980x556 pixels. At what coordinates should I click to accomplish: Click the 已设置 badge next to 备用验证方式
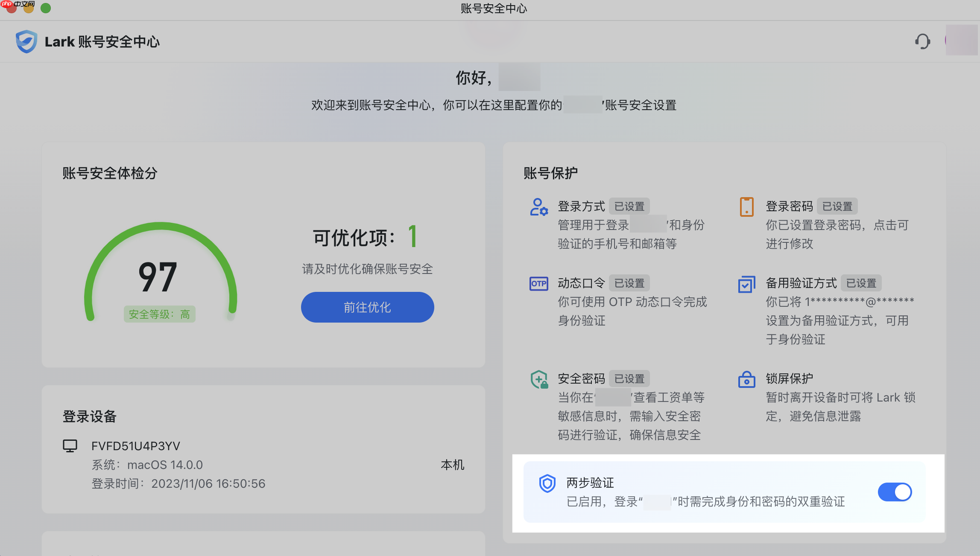(x=861, y=283)
